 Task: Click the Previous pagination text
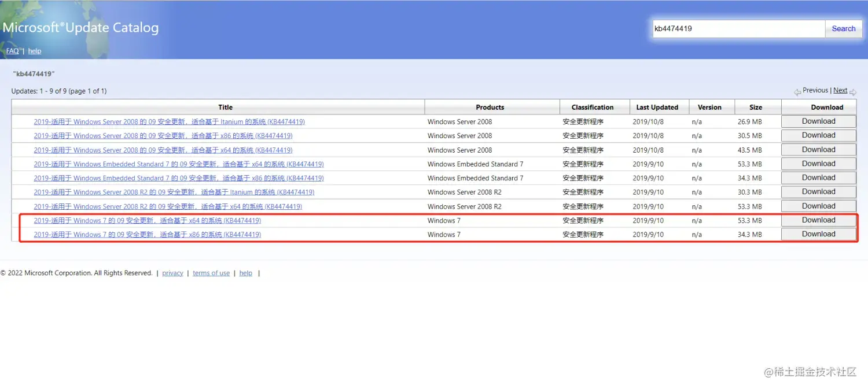(x=815, y=90)
